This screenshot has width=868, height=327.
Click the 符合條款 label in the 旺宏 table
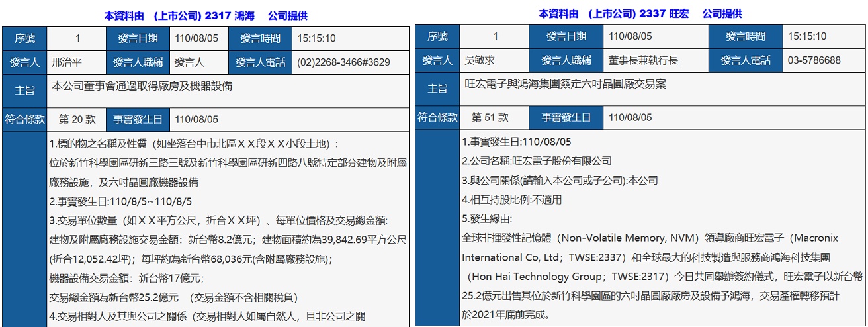point(437,117)
